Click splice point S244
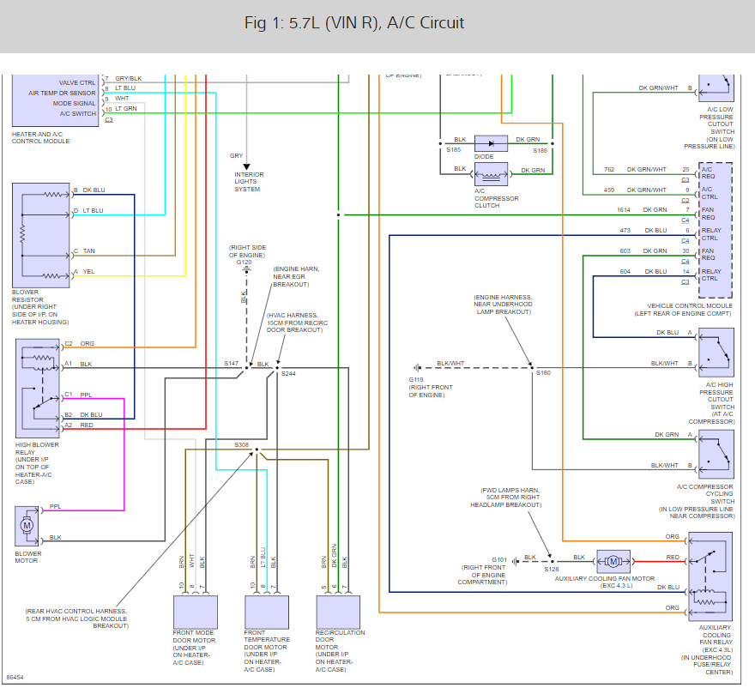 point(277,368)
